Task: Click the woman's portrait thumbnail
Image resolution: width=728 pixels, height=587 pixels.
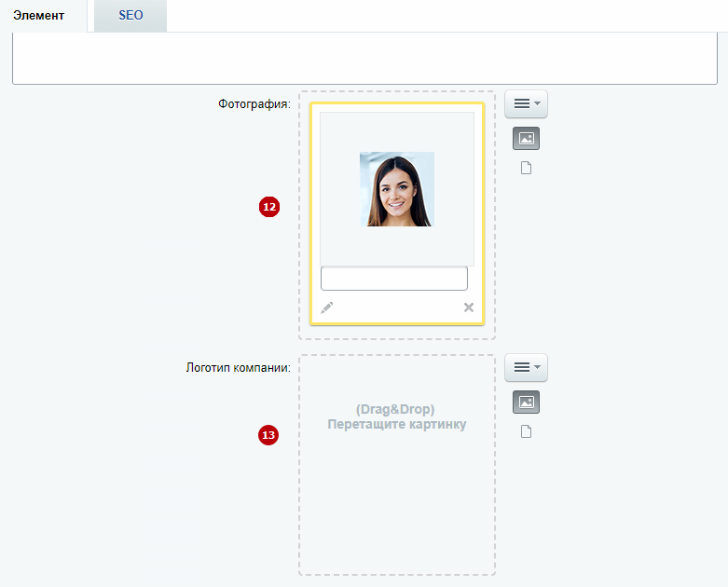Action: 397,189
